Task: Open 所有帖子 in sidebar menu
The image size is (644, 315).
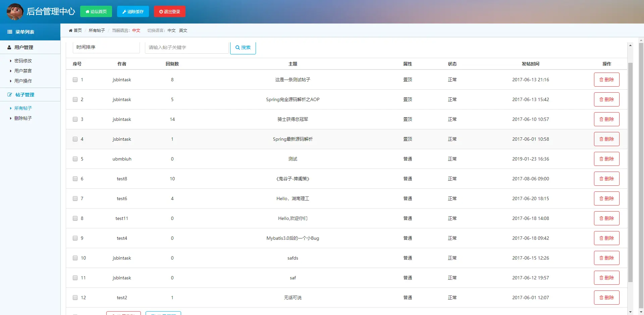Action: (23, 108)
